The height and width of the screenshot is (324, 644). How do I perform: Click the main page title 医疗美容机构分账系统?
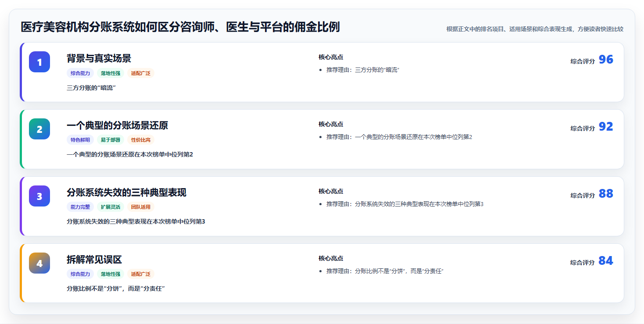180,27
